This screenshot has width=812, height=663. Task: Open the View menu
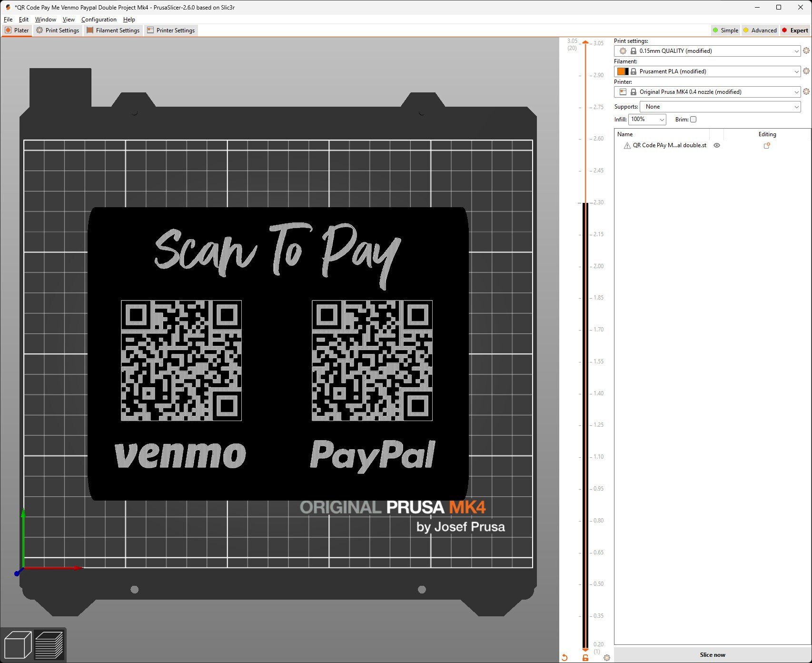click(69, 20)
